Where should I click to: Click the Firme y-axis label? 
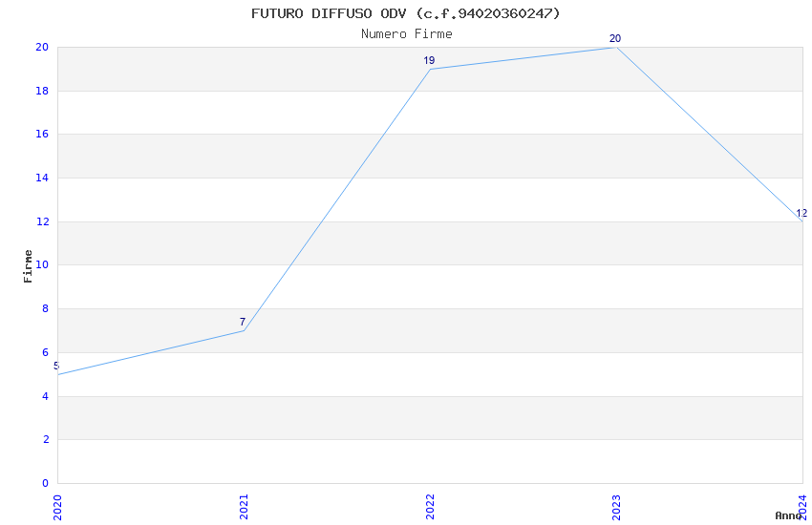click(x=28, y=265)
